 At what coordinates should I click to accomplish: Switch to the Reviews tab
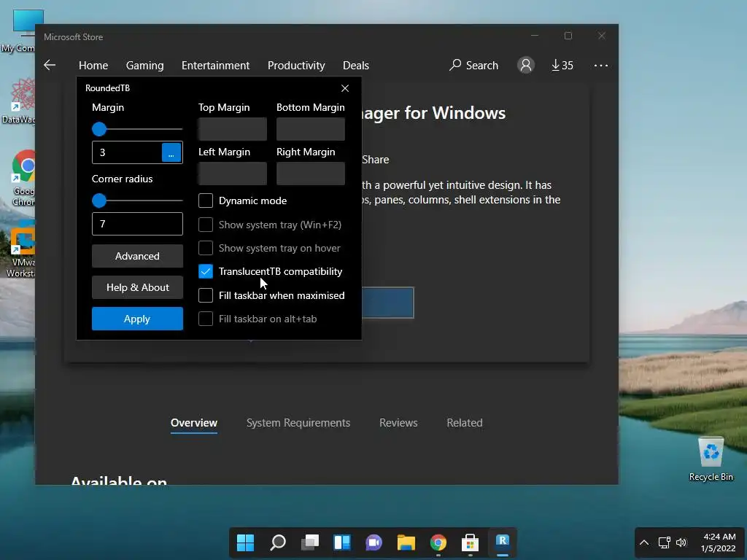[x=398, y=423]
